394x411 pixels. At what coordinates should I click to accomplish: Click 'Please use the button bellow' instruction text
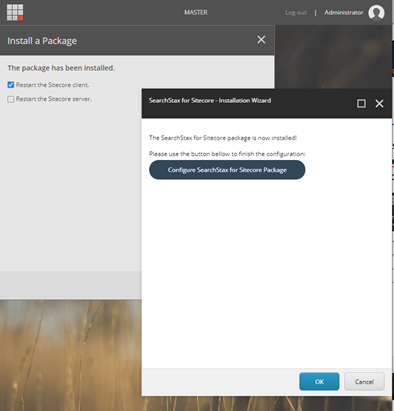(x=227, y=154)
